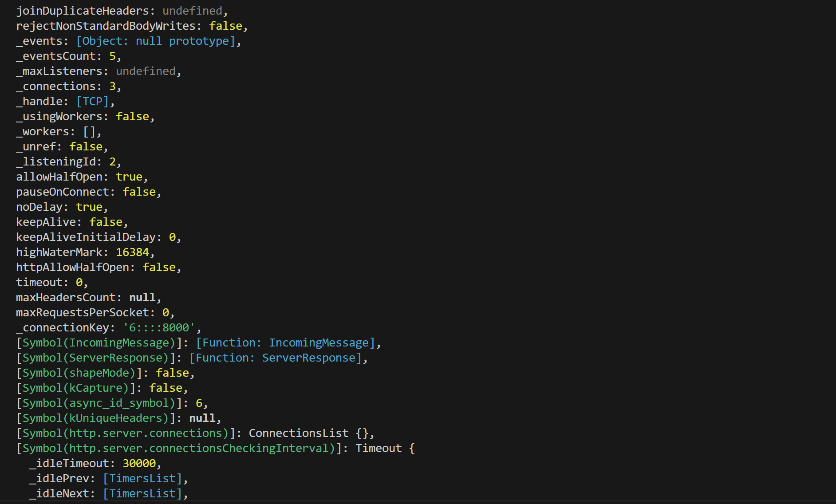Click '[TimersList]' on the _idlePrev line
Viewport: 836px width, 504px height.
[142, 479]
